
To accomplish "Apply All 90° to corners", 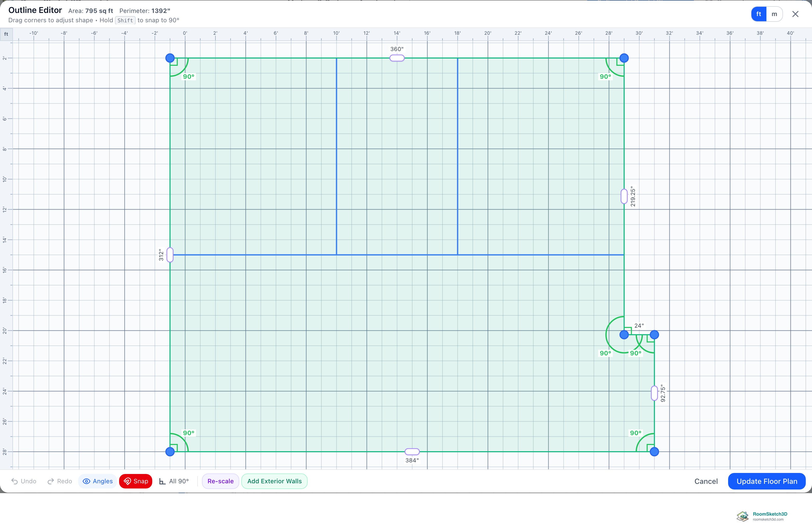I will (174, 481).
